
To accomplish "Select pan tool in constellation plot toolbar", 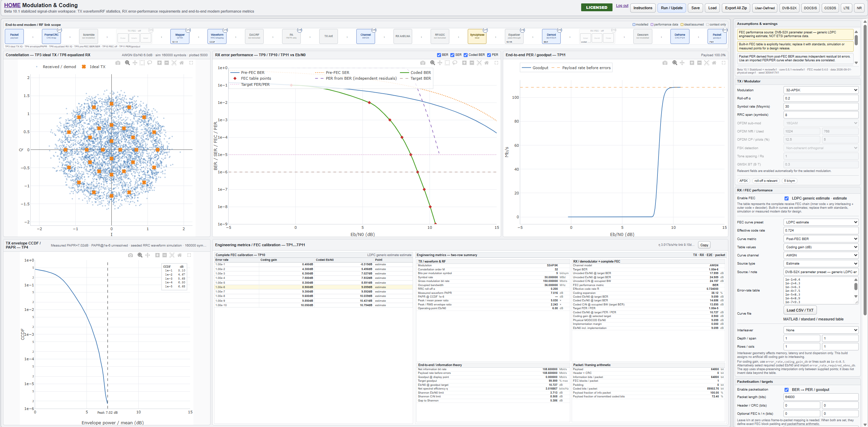I will 135,63.
